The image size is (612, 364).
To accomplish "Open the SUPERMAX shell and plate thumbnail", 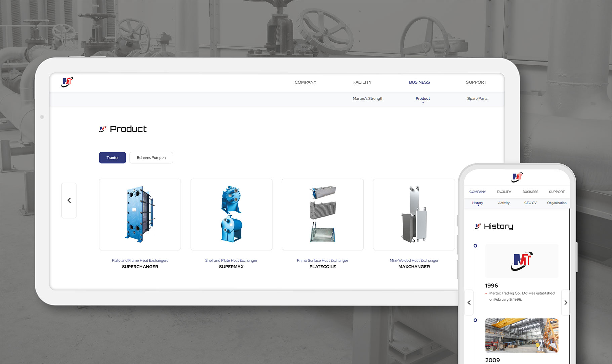I will (231, 214).
